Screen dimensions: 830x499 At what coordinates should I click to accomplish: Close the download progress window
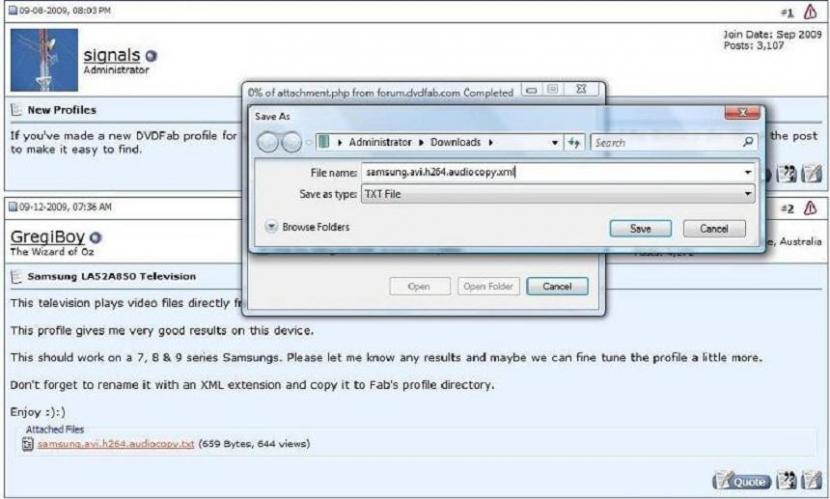[581, 89]
